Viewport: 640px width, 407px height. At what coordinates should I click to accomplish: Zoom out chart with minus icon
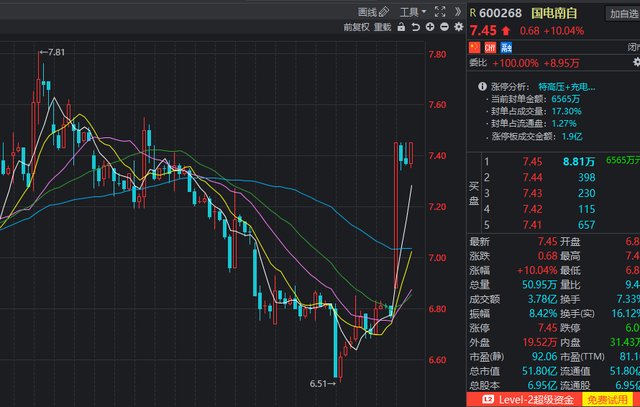[x=443, y=28]
